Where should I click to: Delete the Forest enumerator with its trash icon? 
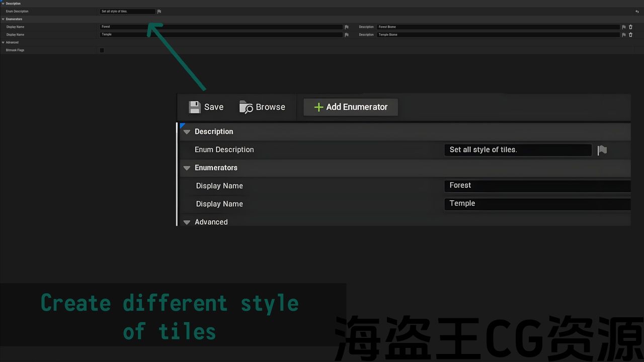pos(630,27)
